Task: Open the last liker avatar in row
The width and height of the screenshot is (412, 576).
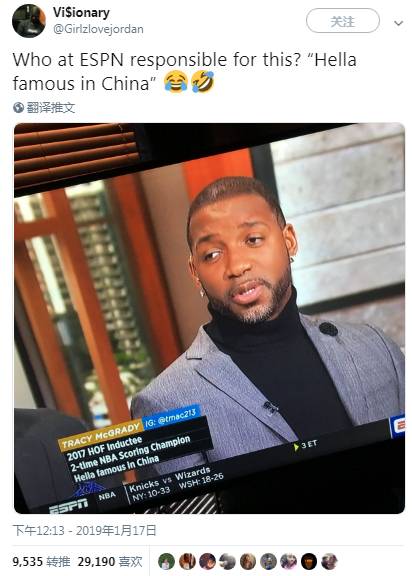Action: tap(329, 561)
